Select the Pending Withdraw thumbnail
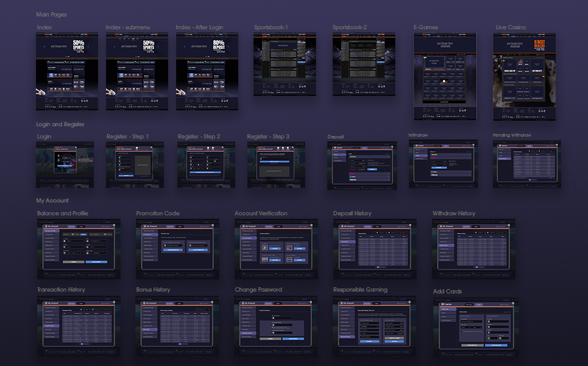 (527, 163)
